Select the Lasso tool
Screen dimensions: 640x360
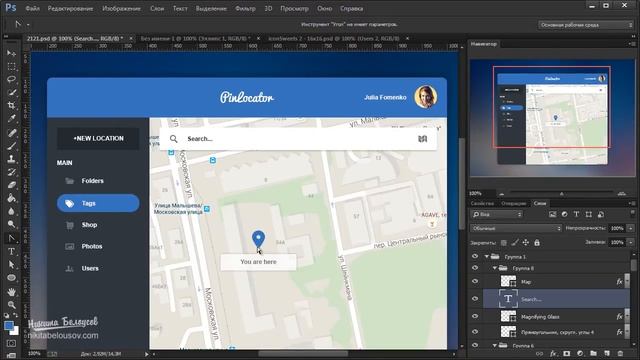(11, 80)
